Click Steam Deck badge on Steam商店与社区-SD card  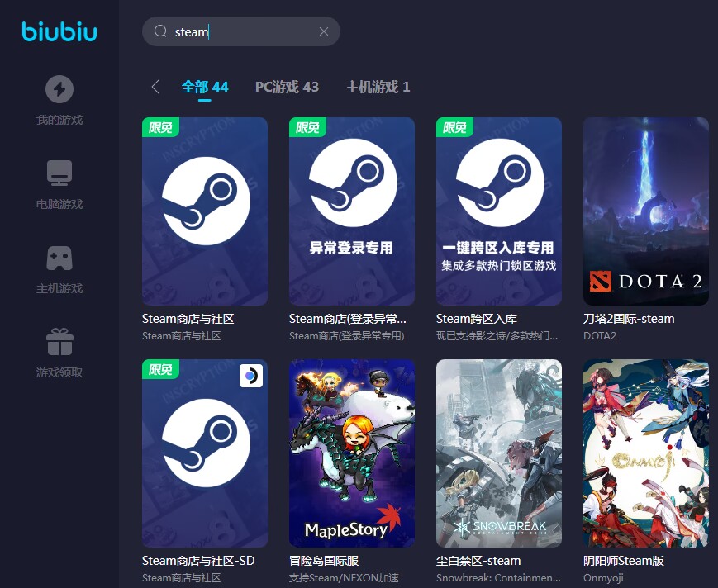click(251, 376)
